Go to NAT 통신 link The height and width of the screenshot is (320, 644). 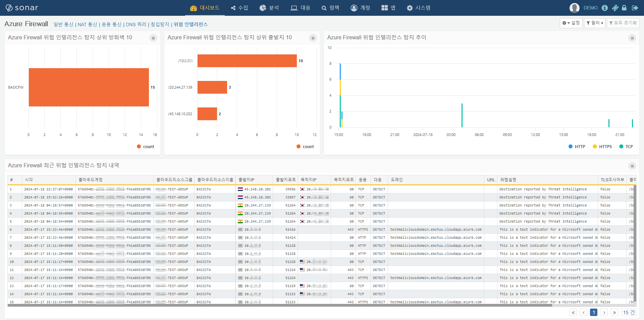pos(87,25)
